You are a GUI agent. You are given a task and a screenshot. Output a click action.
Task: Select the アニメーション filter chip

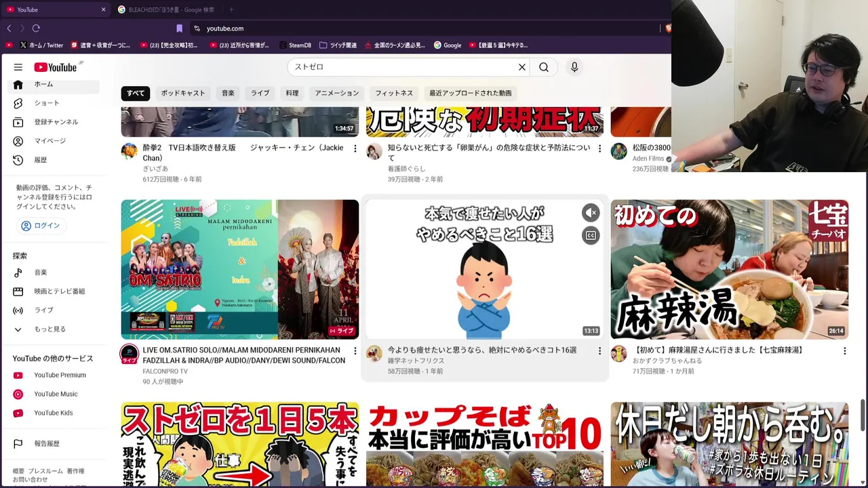click(337, 94)
